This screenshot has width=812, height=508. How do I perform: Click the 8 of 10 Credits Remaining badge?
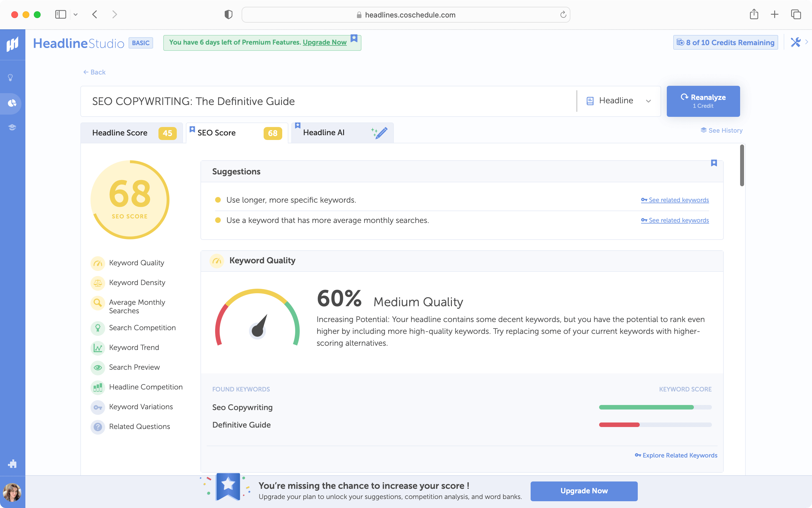[x=725, y=42]
